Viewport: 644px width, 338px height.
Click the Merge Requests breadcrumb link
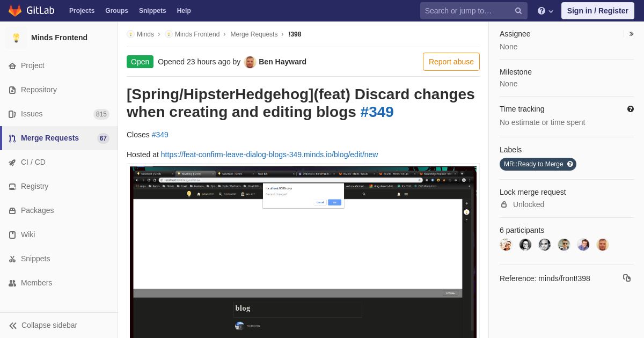[x=254, y=34]
